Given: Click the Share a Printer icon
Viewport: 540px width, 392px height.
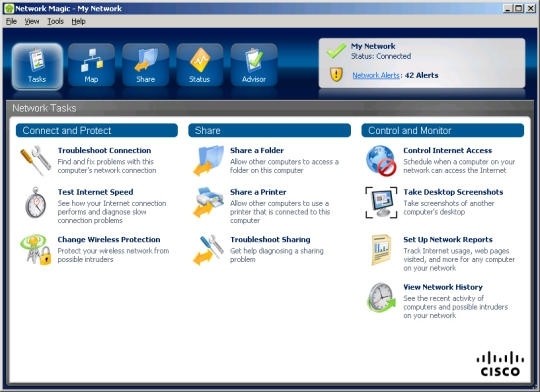Looking at the screenshot, I should [209, 202].
